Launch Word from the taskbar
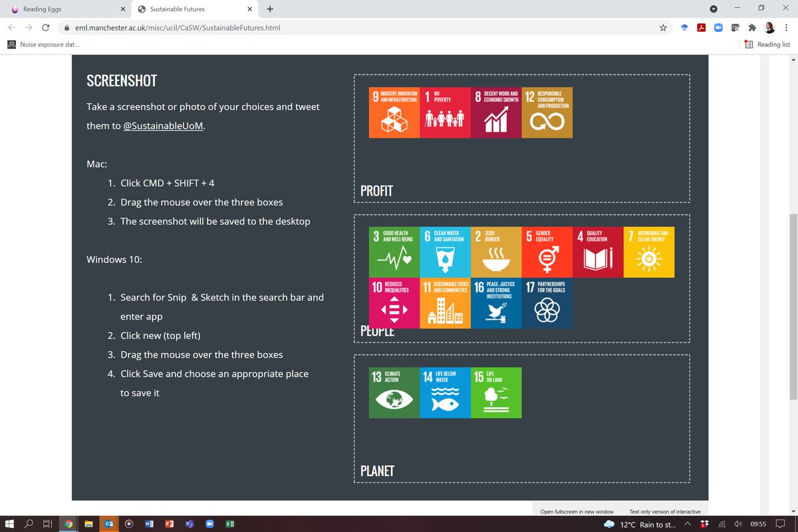Screen dimensions: 798x532 pos(148,524)
